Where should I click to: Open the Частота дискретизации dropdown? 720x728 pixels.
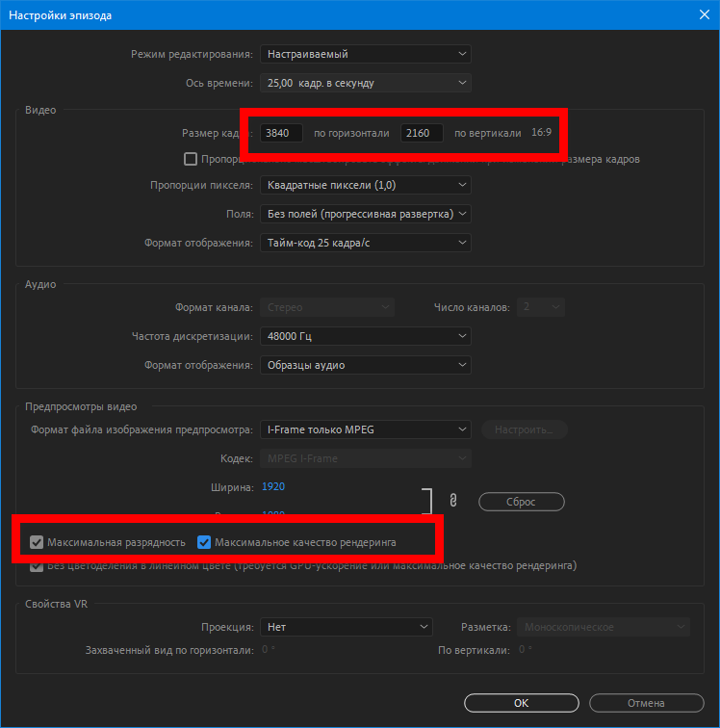(x=366, y=336)
